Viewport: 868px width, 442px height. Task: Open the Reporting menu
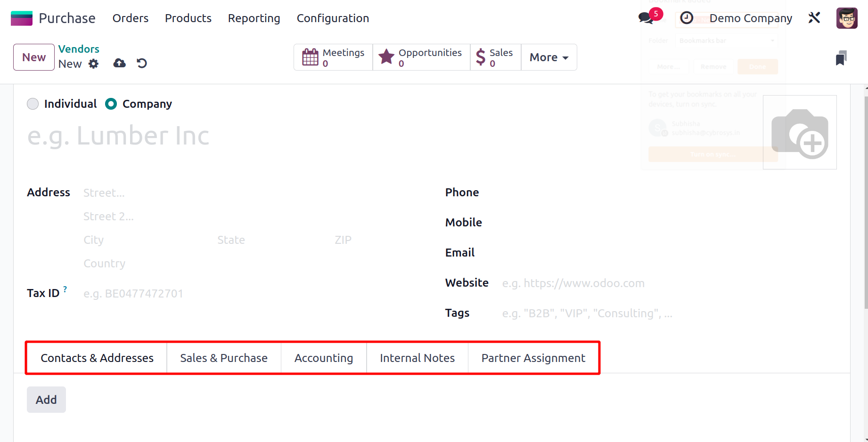pyautogui.click(x=254, y=18)
